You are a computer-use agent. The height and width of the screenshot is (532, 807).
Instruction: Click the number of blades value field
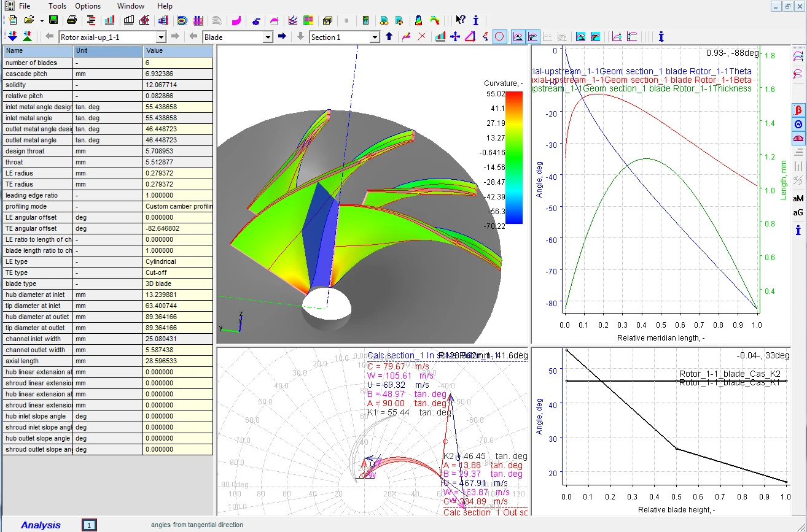[178, 63]
